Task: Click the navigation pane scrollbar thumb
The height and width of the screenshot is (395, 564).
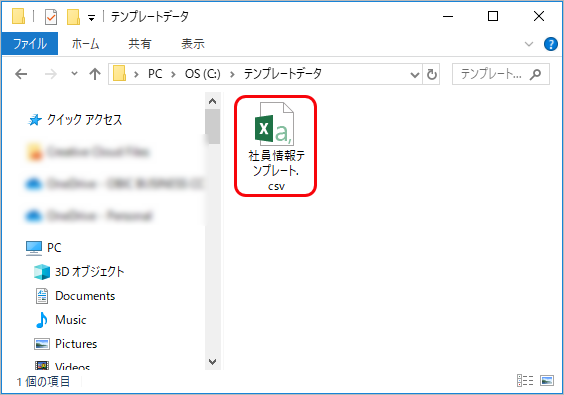Action: point(213,127)
